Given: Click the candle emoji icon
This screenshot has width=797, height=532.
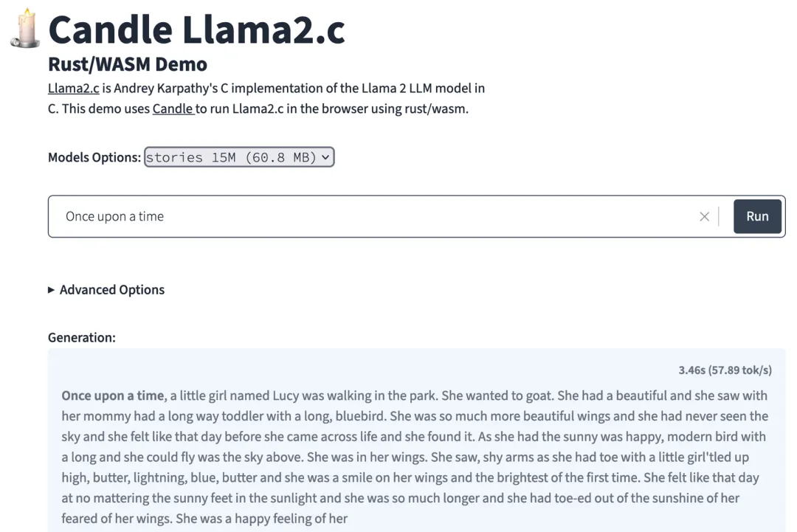Looking at the screenshot, I should [25, 30].
